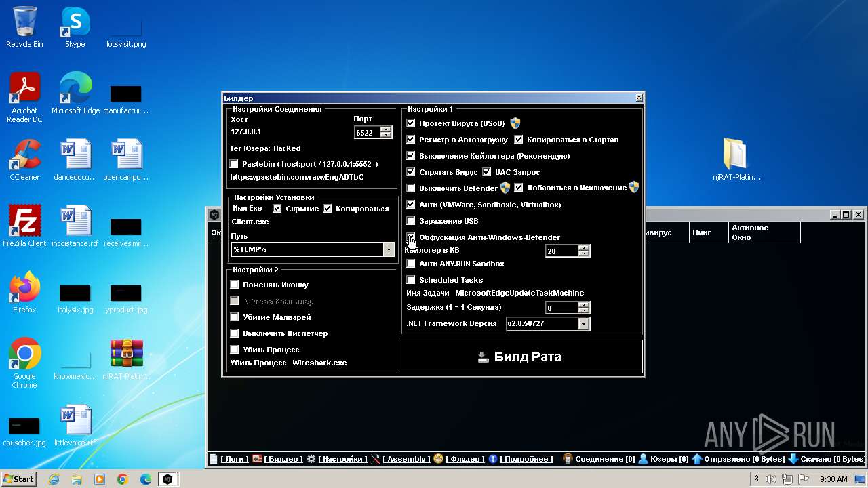Click the Client.exe file name field

(x=250, y=222)
